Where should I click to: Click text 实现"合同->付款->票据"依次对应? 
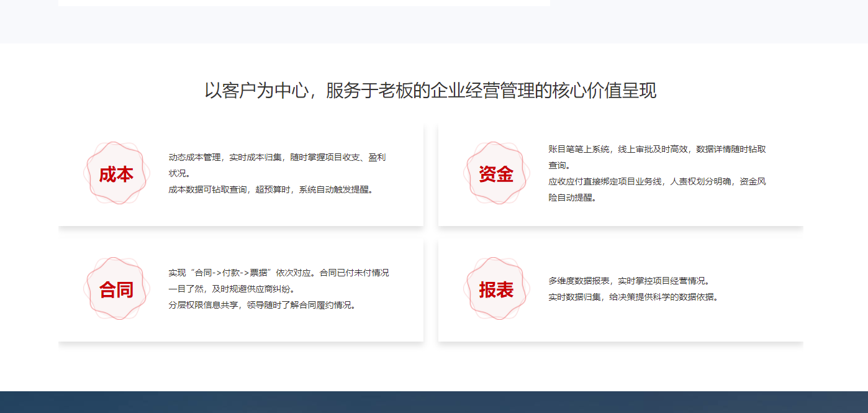242,273
